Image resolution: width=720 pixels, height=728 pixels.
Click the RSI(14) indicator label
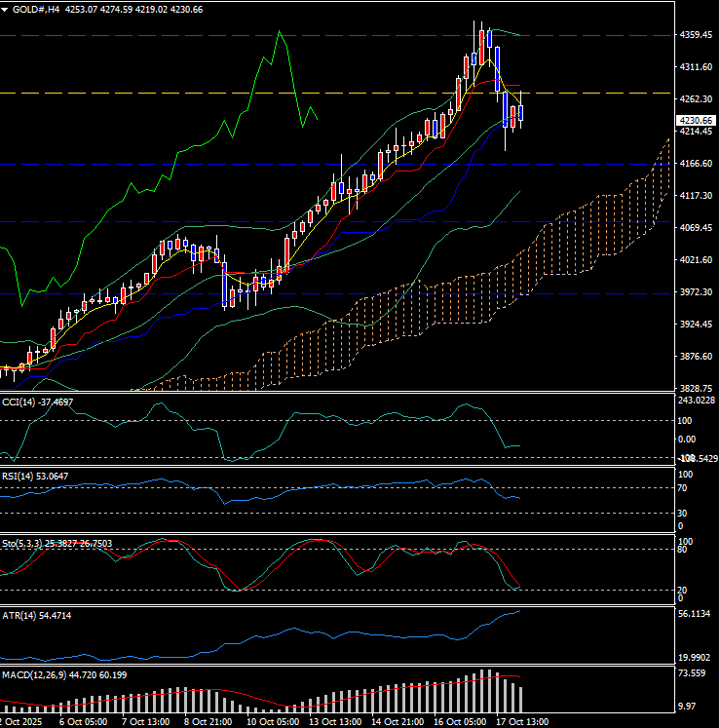coord(18,477)
